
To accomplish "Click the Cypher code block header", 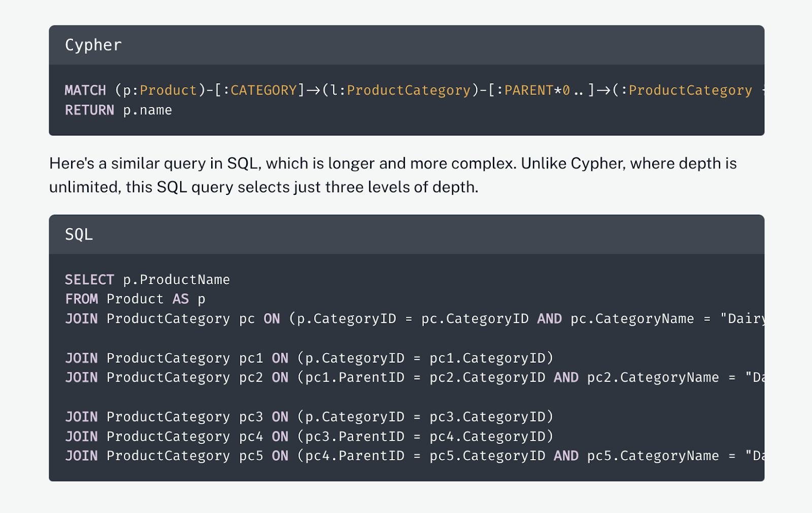I will [x=407, y=45].
